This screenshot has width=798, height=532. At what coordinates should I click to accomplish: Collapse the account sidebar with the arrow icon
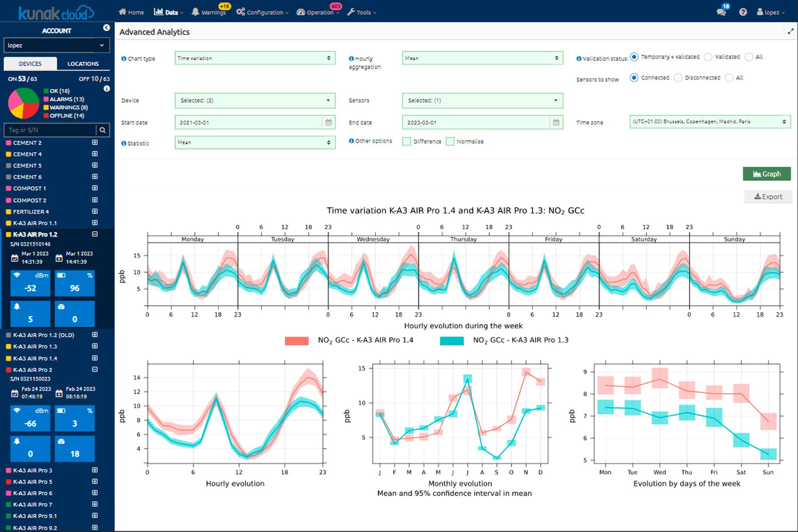(106, 27)
